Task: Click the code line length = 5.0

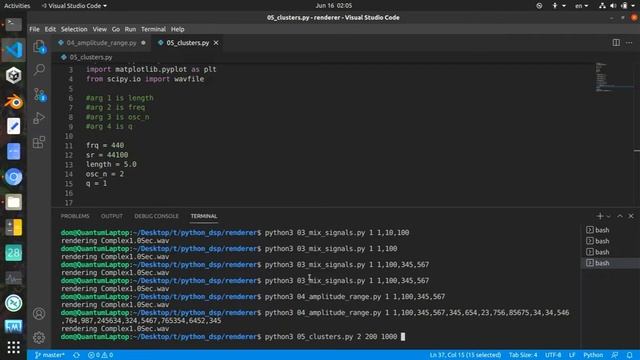Action: coord(111,164)
